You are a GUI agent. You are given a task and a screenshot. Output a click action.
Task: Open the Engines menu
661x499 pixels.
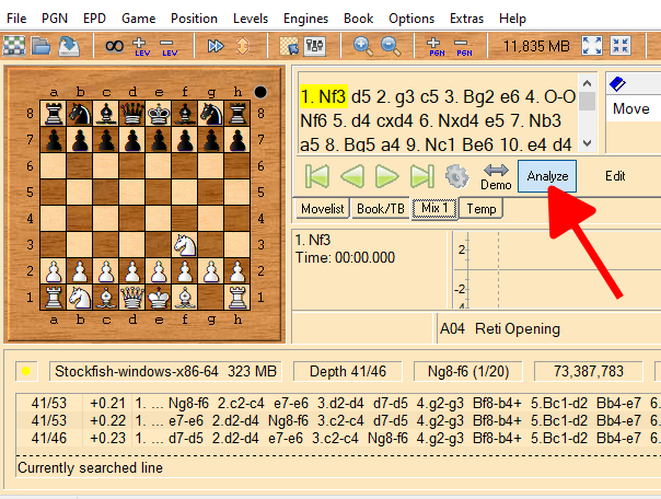[x=305, y=18]
